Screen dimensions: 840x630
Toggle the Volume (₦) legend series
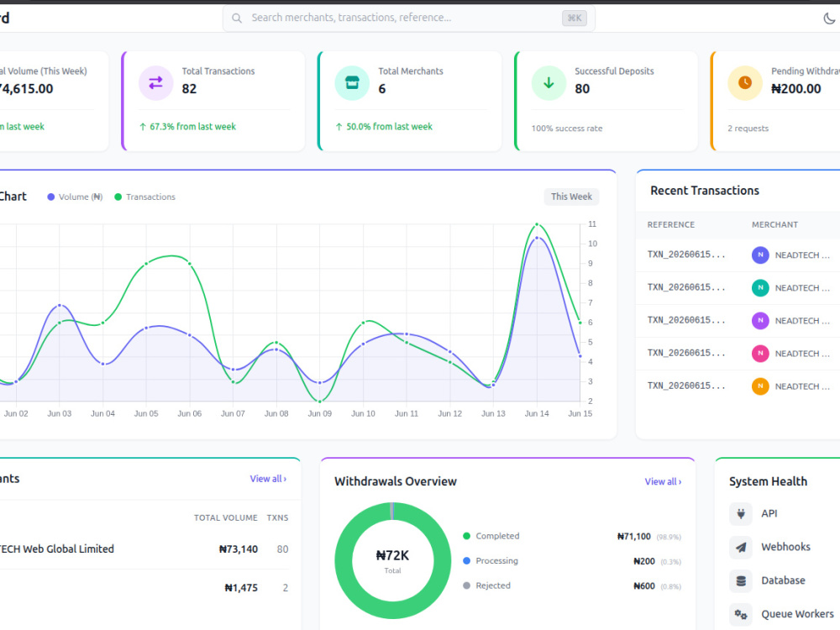click(75, 197)
